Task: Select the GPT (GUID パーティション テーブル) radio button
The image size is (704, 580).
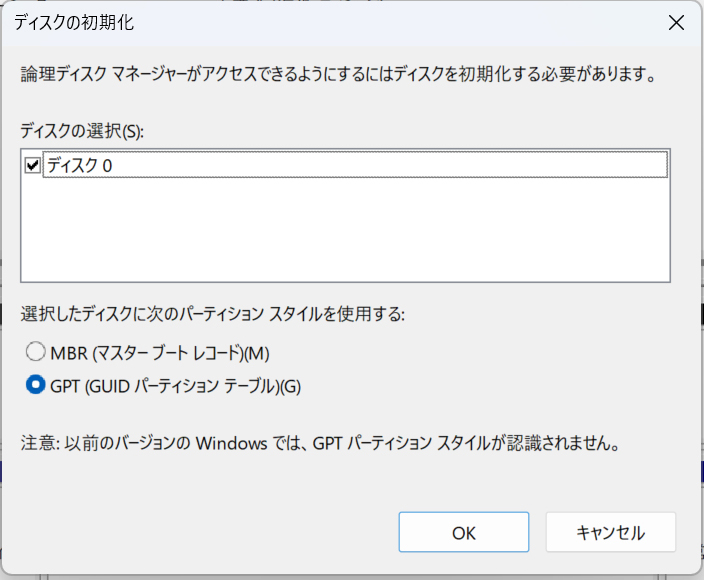Action: [x=35, y=385]
